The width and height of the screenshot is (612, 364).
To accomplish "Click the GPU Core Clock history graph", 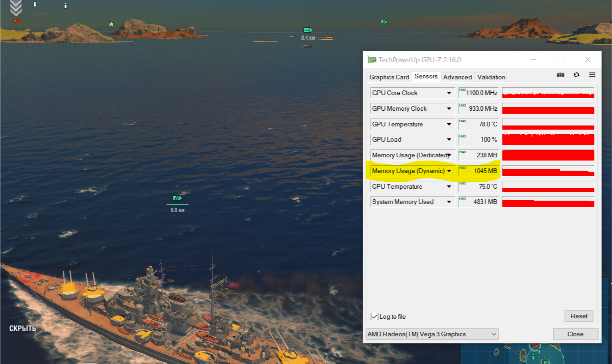I will pos(548,93).
